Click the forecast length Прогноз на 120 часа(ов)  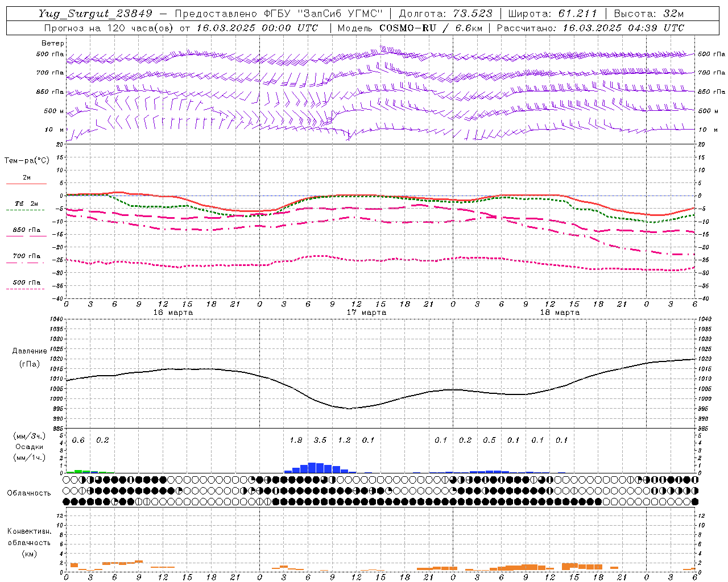pos(109,28)
